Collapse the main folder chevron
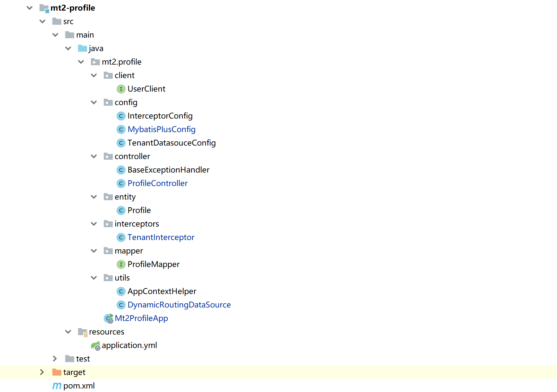 [x=55, y=35]
